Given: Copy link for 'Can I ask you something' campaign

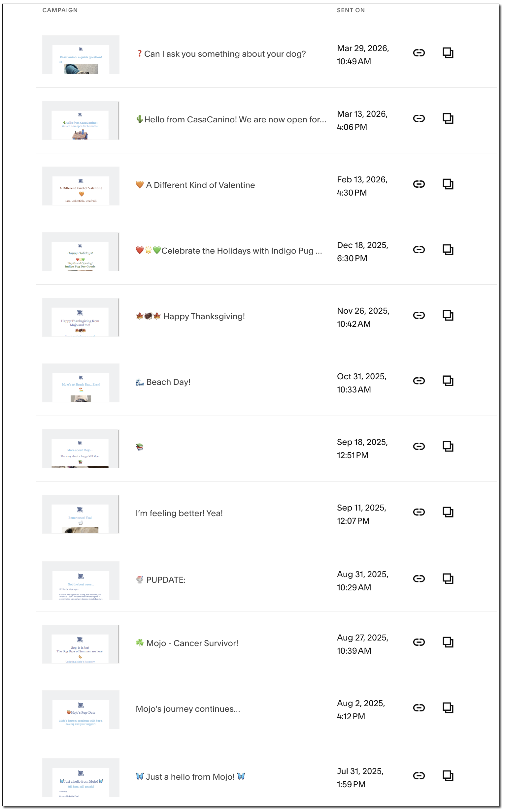Looking at the screenshot, I should 419,53.
